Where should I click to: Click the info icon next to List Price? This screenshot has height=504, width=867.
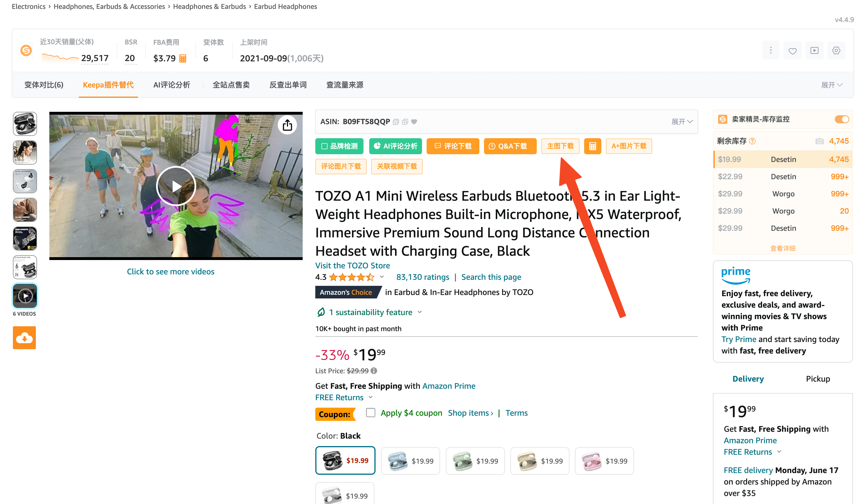(x=374, y=371)
